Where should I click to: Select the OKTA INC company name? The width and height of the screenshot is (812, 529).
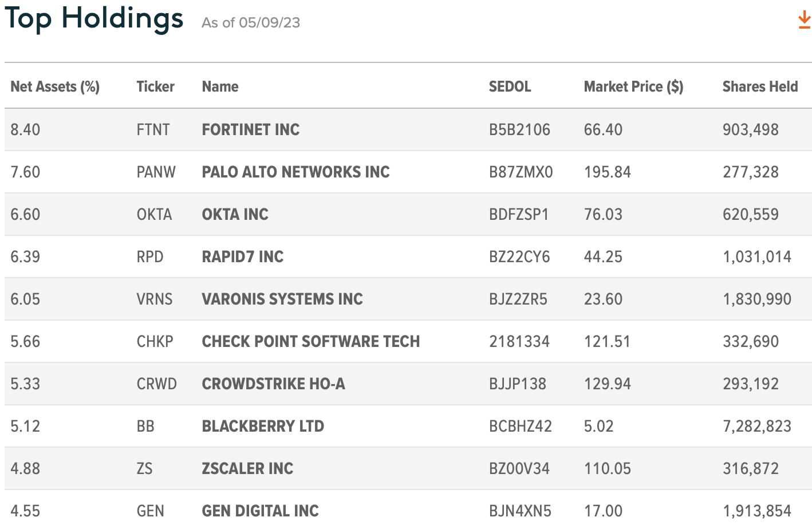pos(235,214)
